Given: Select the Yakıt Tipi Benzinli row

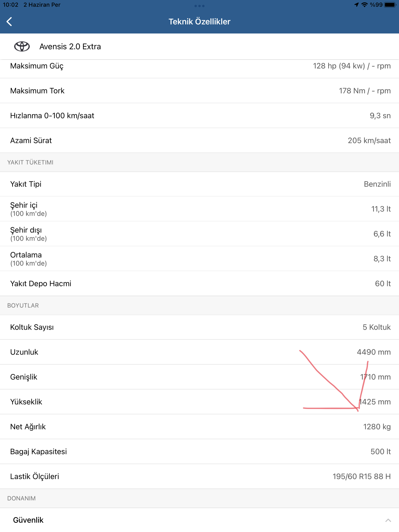Looking at the screenshot, I should coord(199,184).
